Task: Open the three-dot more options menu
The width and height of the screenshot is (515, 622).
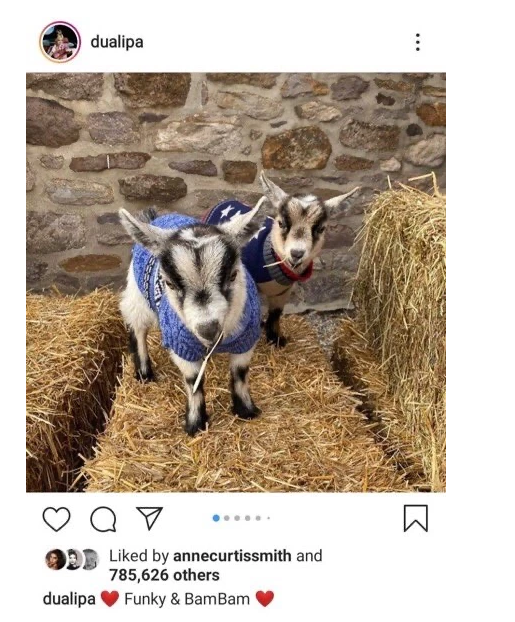Action: tap(417, 42)
